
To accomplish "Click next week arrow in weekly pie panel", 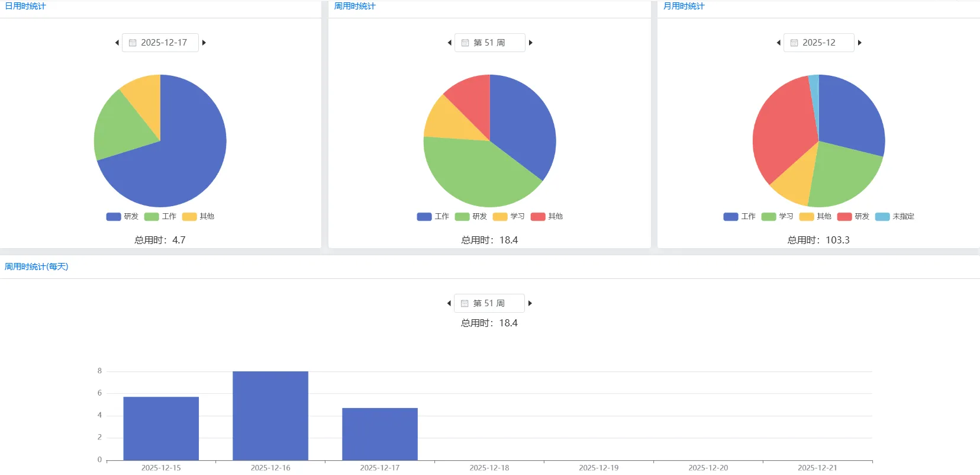I will [531, 43].
